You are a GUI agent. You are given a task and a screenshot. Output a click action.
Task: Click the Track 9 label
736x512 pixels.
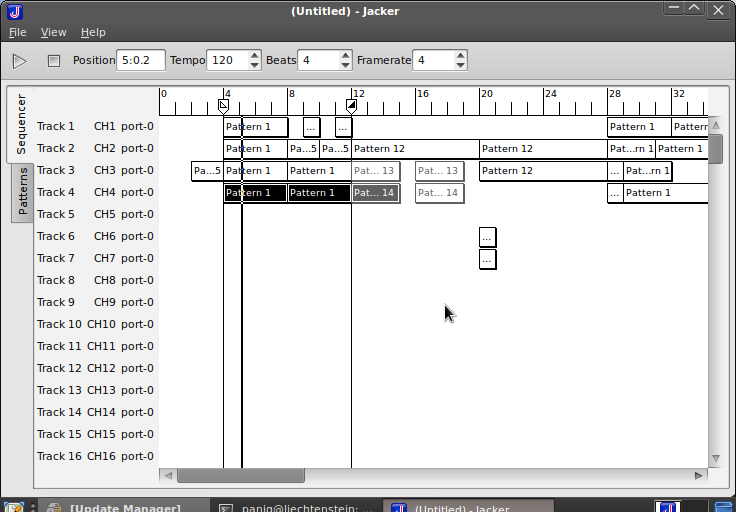[55, 302]
